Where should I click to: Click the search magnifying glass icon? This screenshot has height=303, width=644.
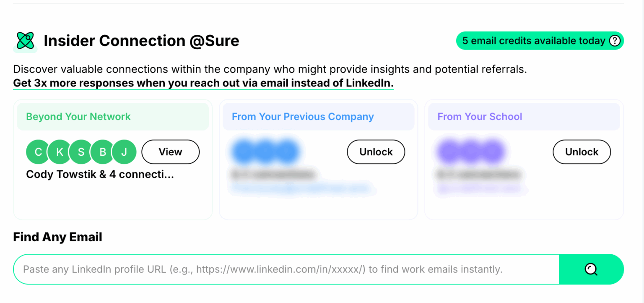coord(591,269)
